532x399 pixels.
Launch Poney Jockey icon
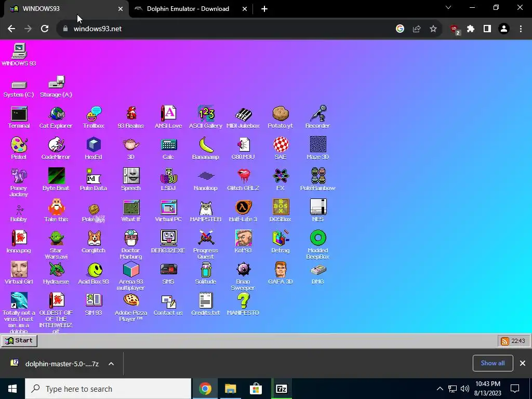tap(19, 182)
